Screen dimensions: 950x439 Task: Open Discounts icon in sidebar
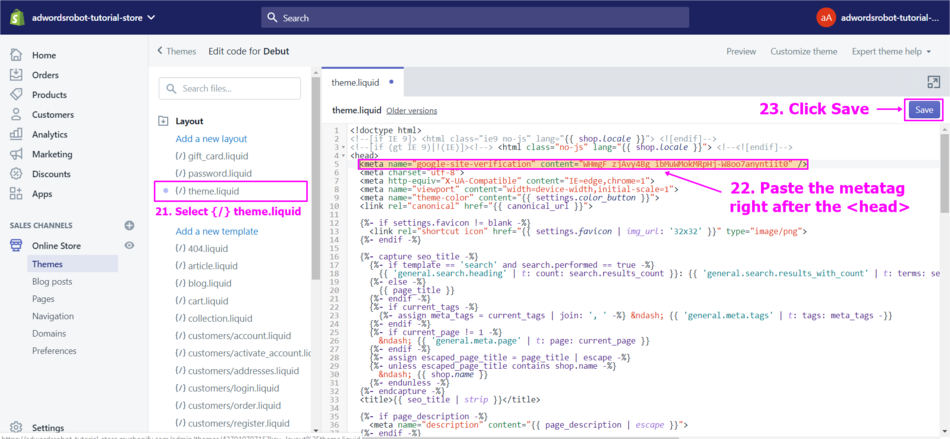click(x=17, y=174)
